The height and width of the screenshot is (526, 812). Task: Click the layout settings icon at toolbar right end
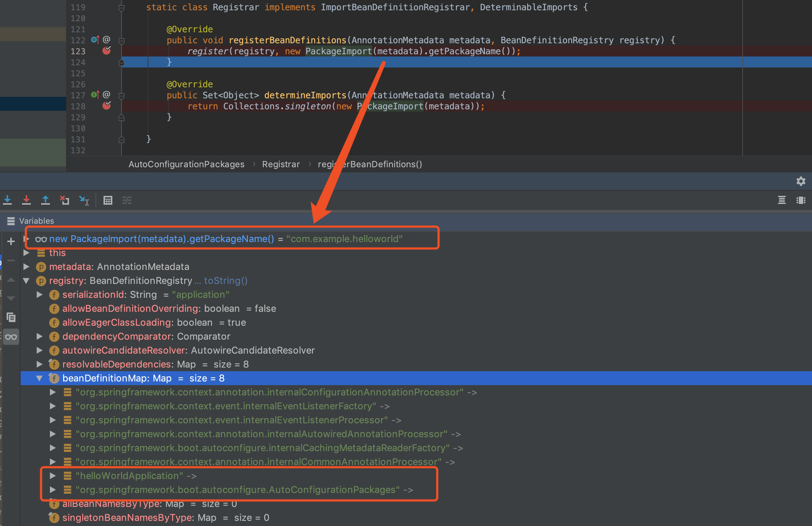point(801,200)
